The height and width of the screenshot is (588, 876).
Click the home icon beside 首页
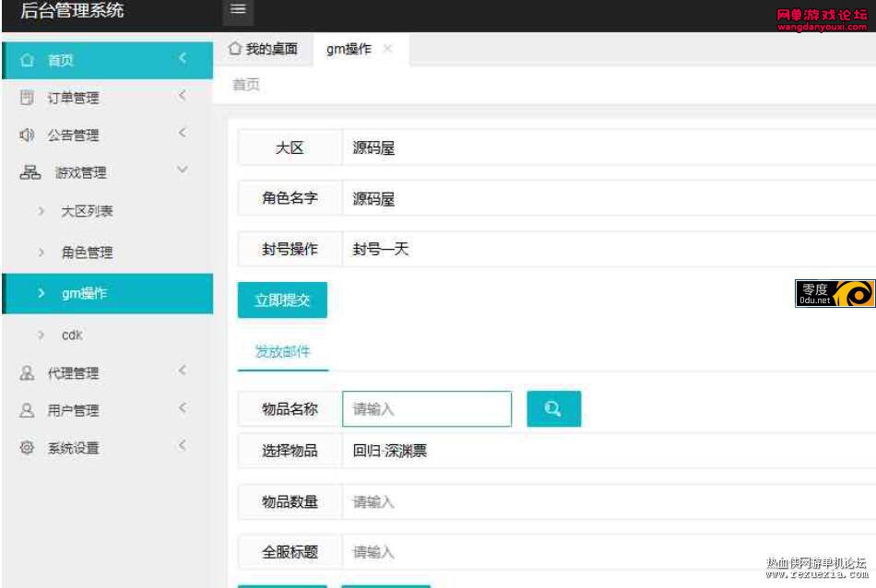[27, 60]
